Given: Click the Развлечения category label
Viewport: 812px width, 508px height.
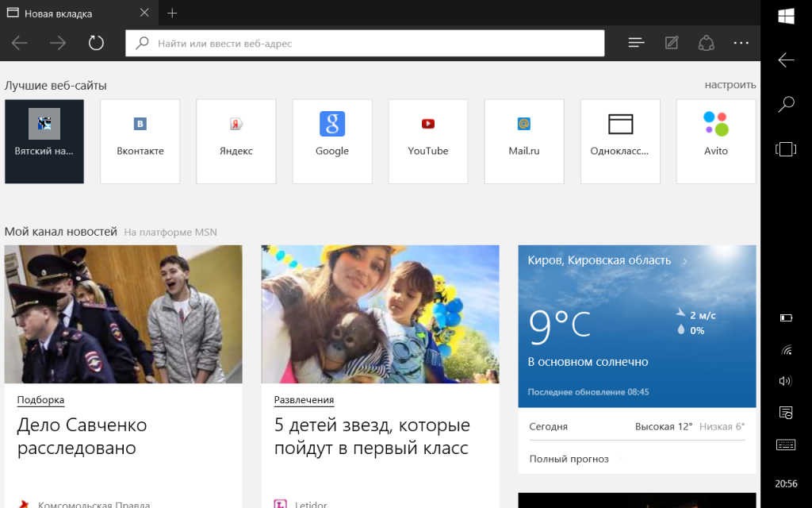Looking at the screenshot, I should tap(304, 400).
